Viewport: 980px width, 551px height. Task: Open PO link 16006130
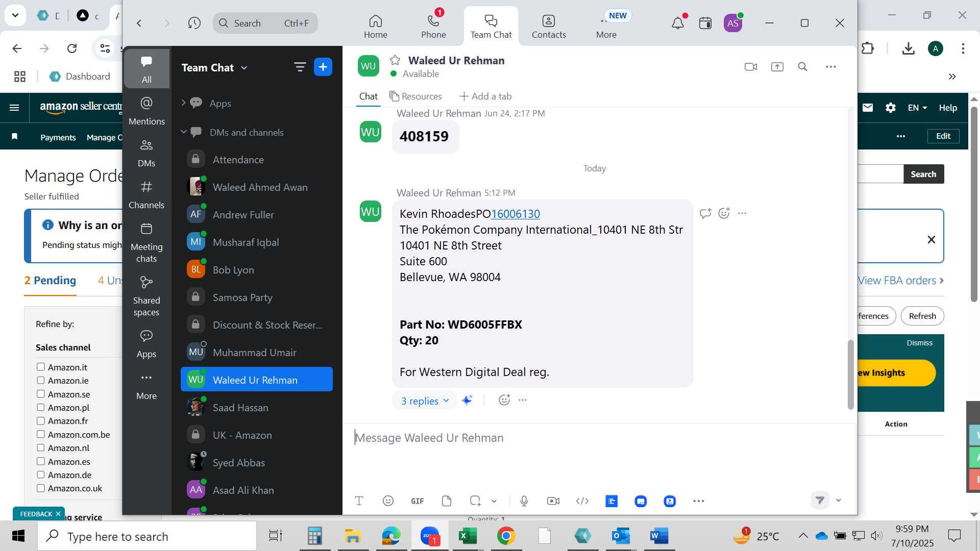pos(516,214)
